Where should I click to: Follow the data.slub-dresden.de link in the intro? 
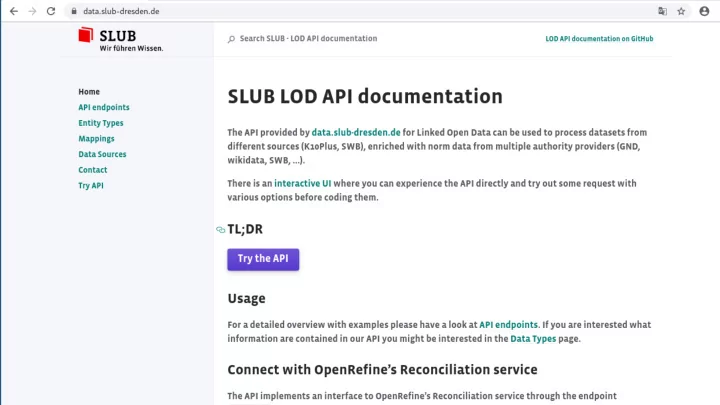[x=356, y=132]
